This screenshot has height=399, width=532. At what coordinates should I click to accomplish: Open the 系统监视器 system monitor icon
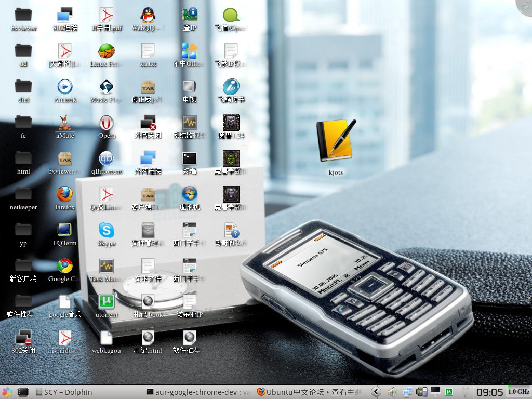[x=189, y=123]
